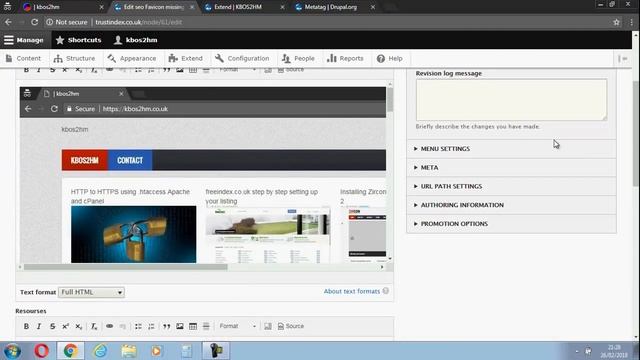This screenshot has width=640, height=360.
Task: Open Format dropdown in Resources editor toolbar
Action: (238, 326)
